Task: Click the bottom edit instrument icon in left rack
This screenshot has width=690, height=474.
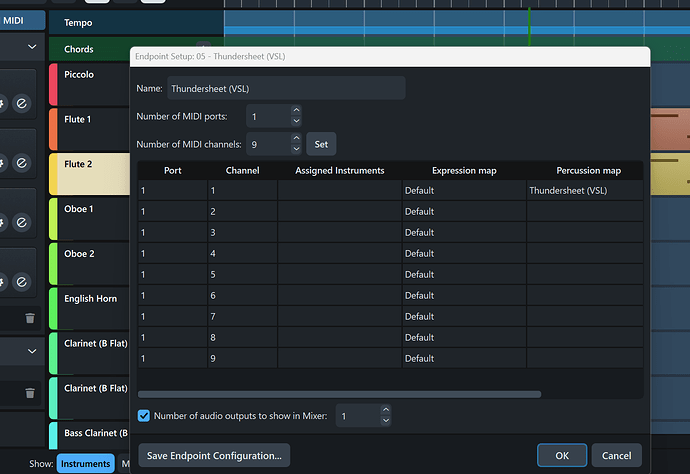Action: 22,282
